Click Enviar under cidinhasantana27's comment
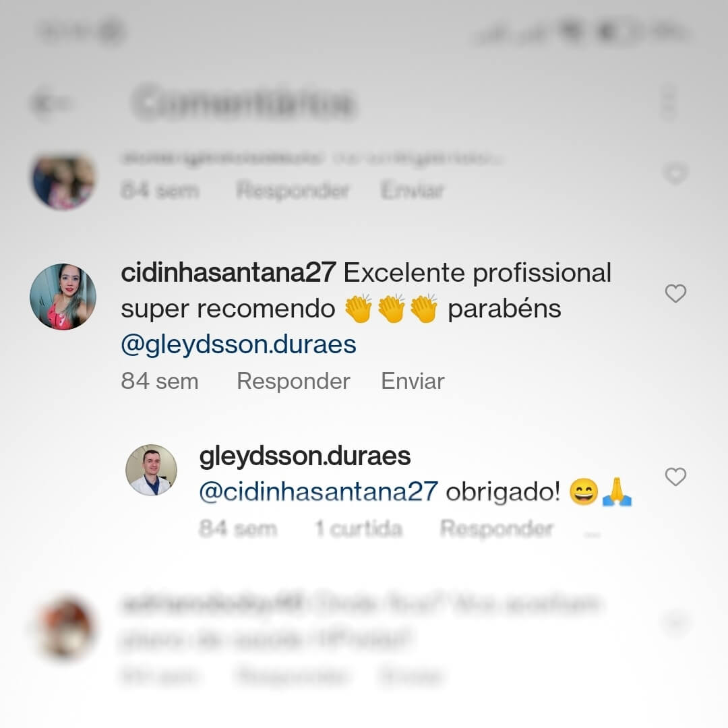 413,381
